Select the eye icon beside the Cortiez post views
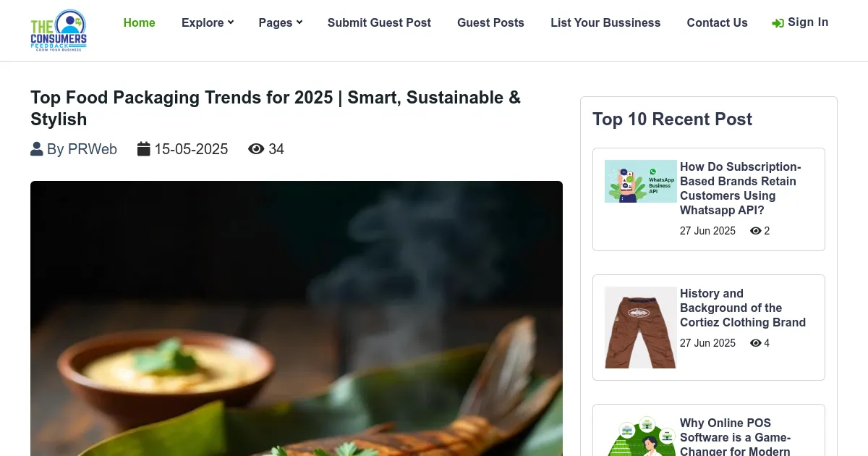Screen dimensions: 868x456 755,343
